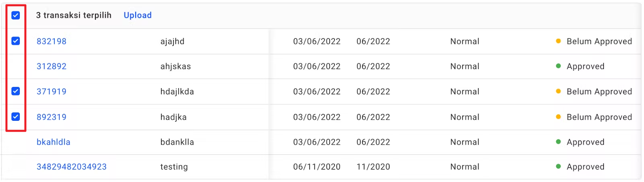The height and width of the screenshot is (182, 644).
Task: Open transaction number 371919
Action: click(52, 92)
